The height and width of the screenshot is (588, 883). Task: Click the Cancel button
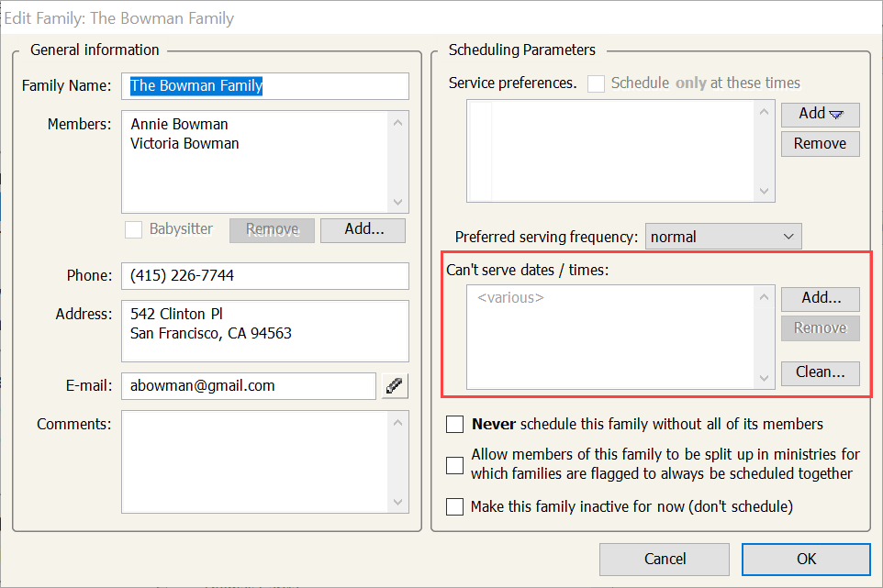(665, 559)
